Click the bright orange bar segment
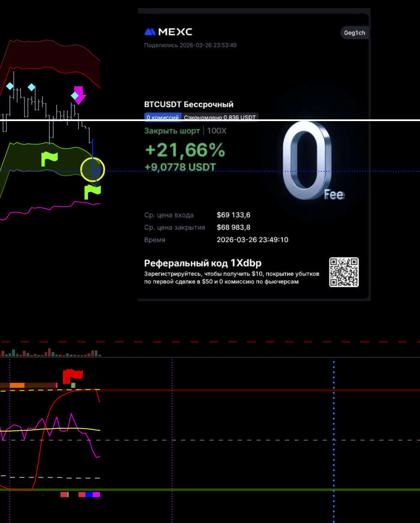Screen dimensions: 420x523 [17, 385]
